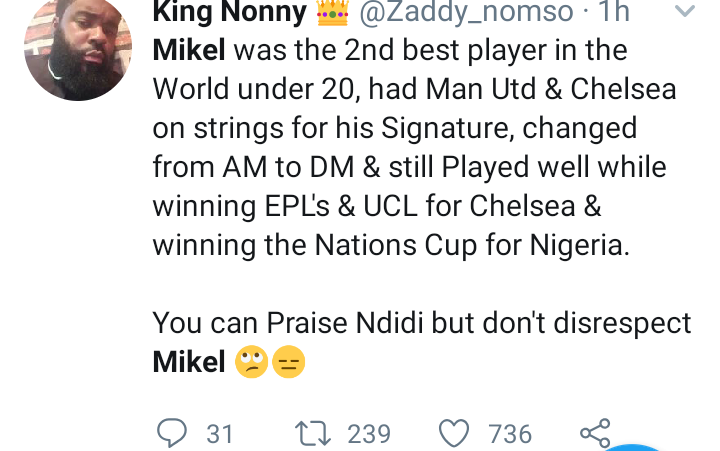Tap the blue floating compose button
The height and width of the screenshot is (451, 720).
pyautogui.click(x=632, y=448)
